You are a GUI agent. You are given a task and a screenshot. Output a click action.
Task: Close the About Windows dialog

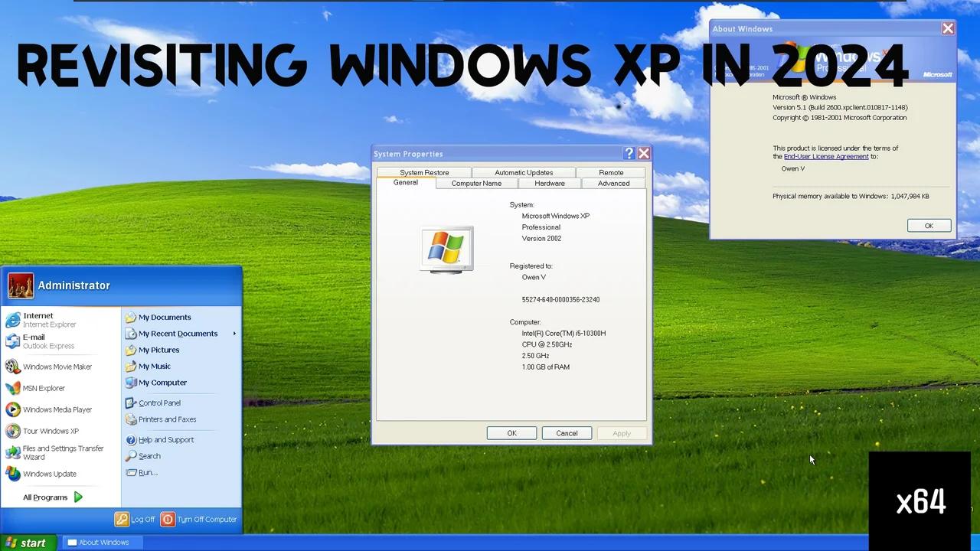(x=948, y=29)
